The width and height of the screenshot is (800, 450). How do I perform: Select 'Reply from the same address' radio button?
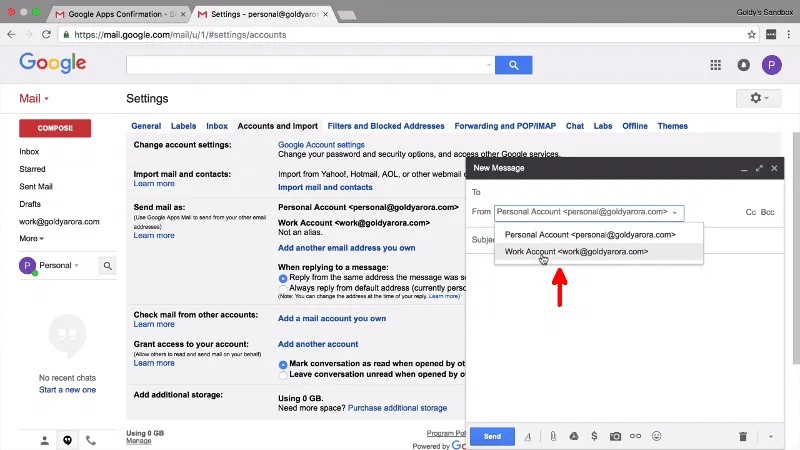coord(283,277)
